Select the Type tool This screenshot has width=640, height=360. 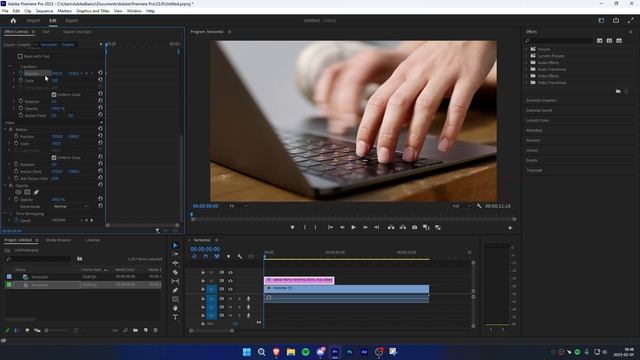pyautogui.click(x=175, y=317)
